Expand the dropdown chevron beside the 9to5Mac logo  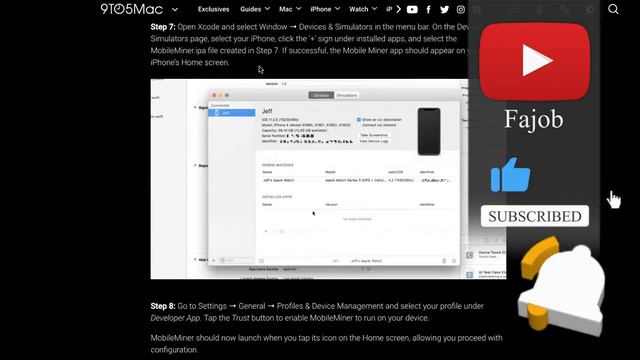[x=175, y=9]
